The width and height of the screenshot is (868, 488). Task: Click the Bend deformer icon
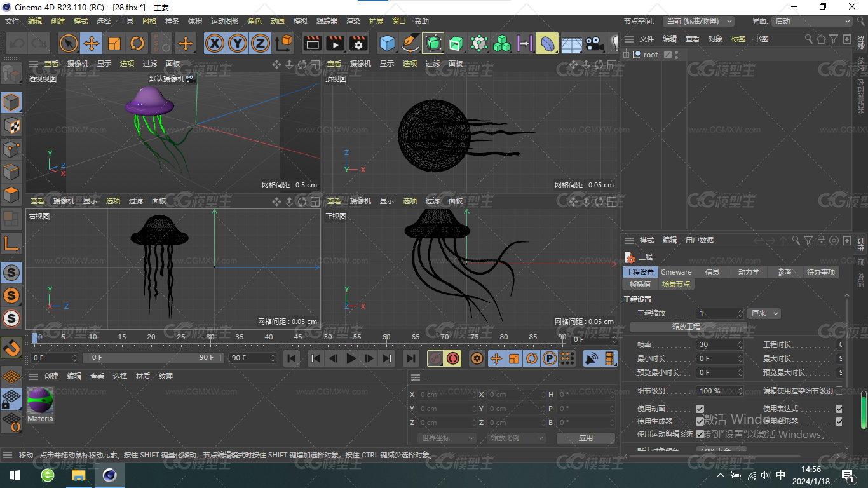[548, 43]
